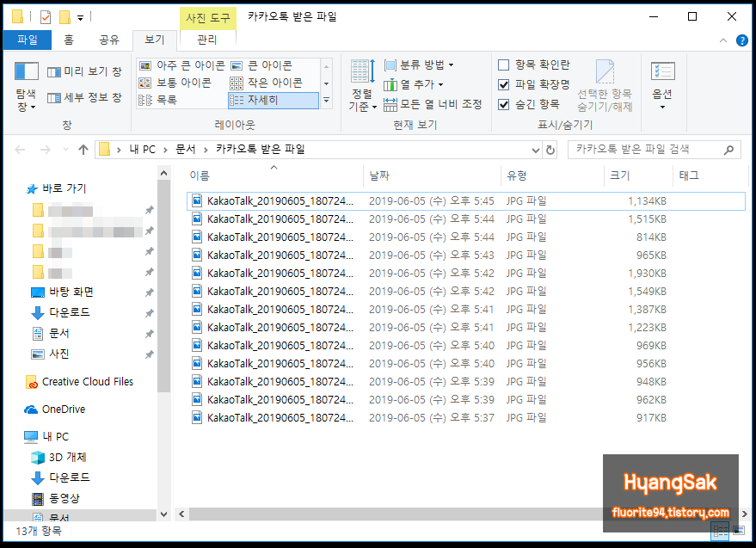Screen dimensions: 756x548
Task: Click the refresh button in address bar
Action: [x=550, y=150]
